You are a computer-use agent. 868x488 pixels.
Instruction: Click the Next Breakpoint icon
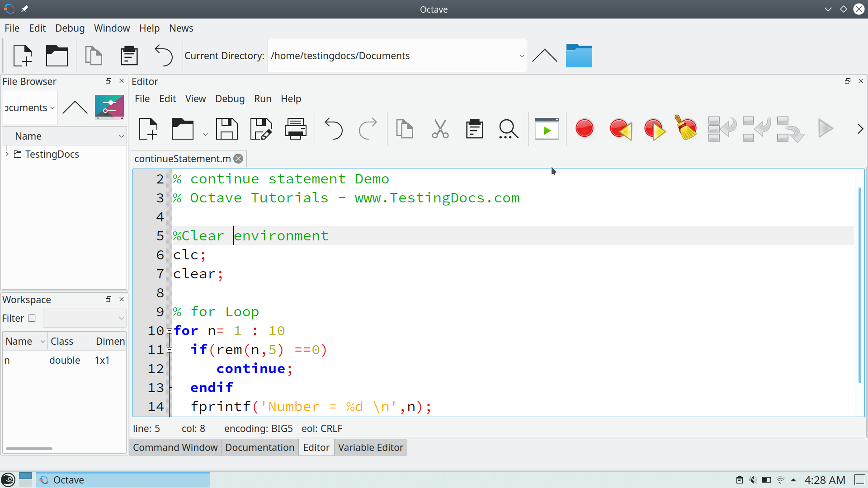[654, 129]
